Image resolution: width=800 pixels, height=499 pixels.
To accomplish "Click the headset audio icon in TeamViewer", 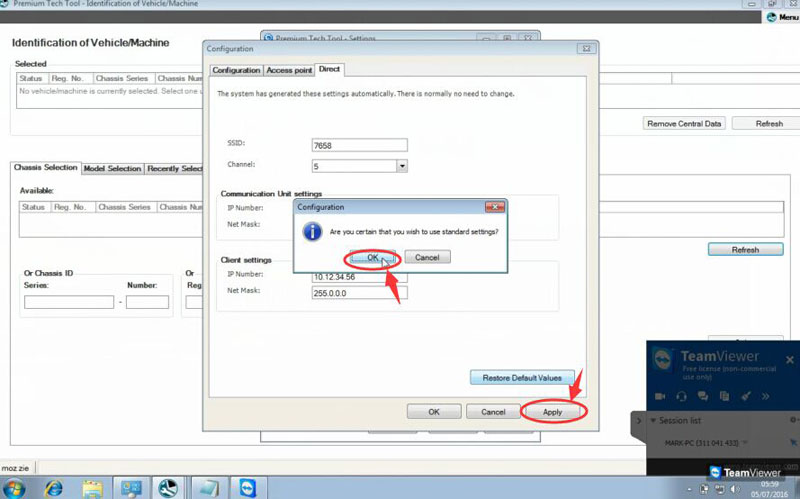I will coord(681,396).
